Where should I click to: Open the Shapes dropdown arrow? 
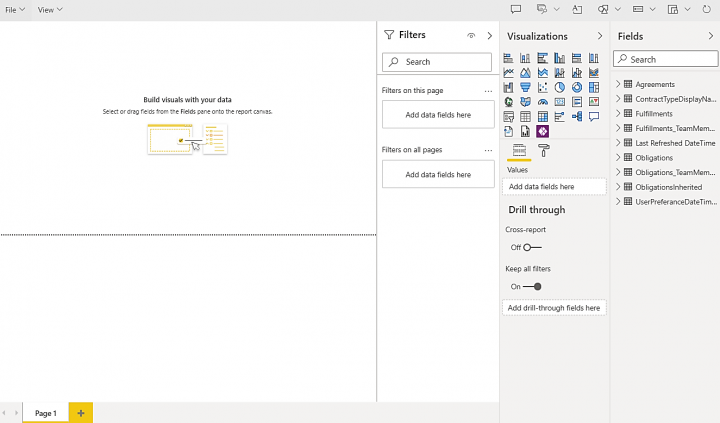click(618, 9)
